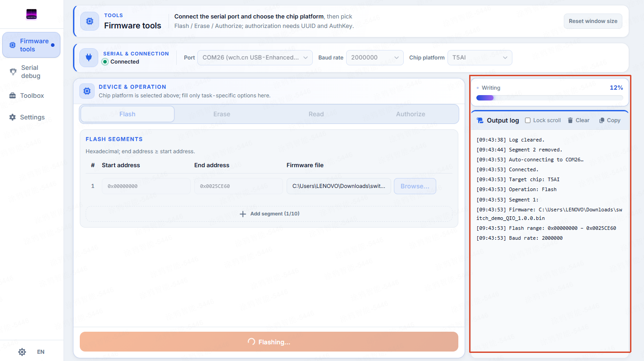Screen dimensions: 644x361
Task: Open Settings from the sidebar
Action: tap(31, 117)
